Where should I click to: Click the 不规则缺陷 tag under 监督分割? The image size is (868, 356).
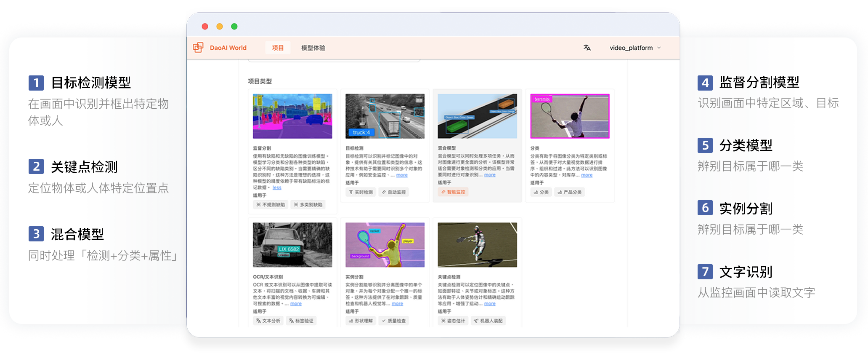pyautogui.click(x=271, y=205)
